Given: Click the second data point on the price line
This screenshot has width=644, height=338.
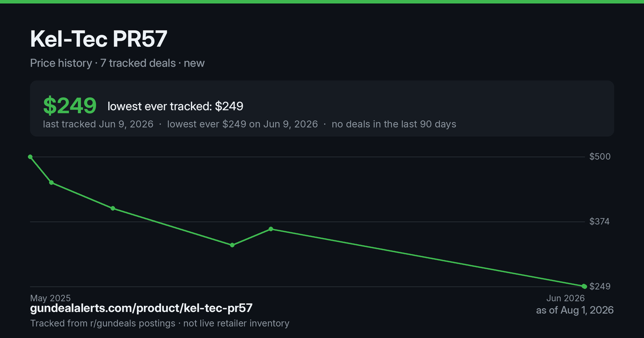Looking at the screenshot, I should (52, 183).
